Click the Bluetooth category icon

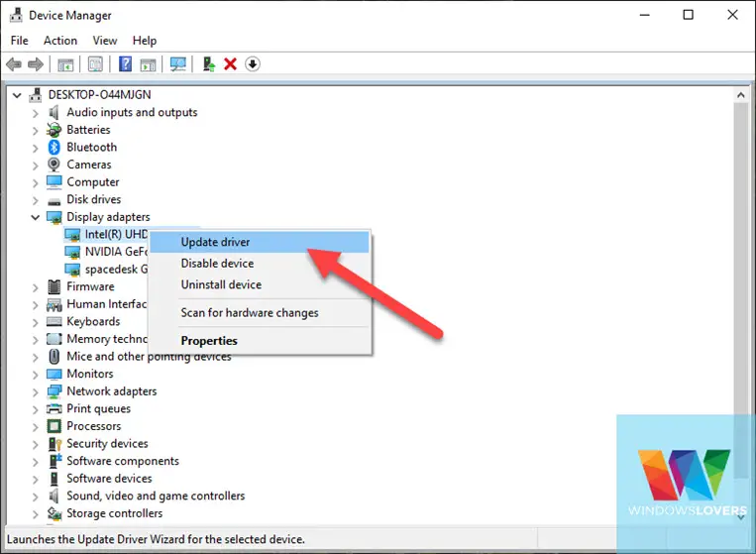pos(54,147)
